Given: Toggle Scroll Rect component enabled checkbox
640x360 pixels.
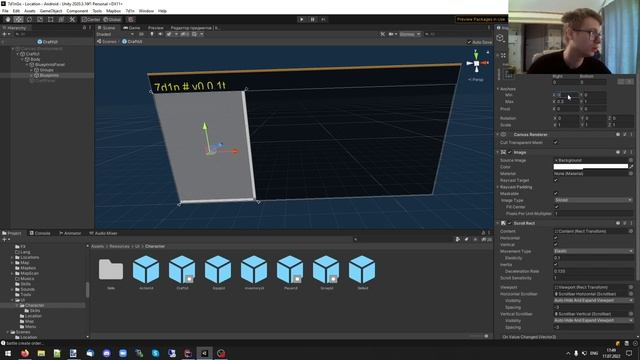Looking at the screenshot, I should (510, 223).
